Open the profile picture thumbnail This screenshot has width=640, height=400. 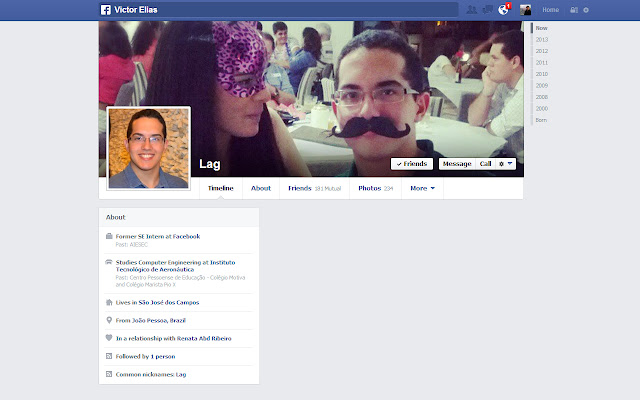click(x=149, y=148)
